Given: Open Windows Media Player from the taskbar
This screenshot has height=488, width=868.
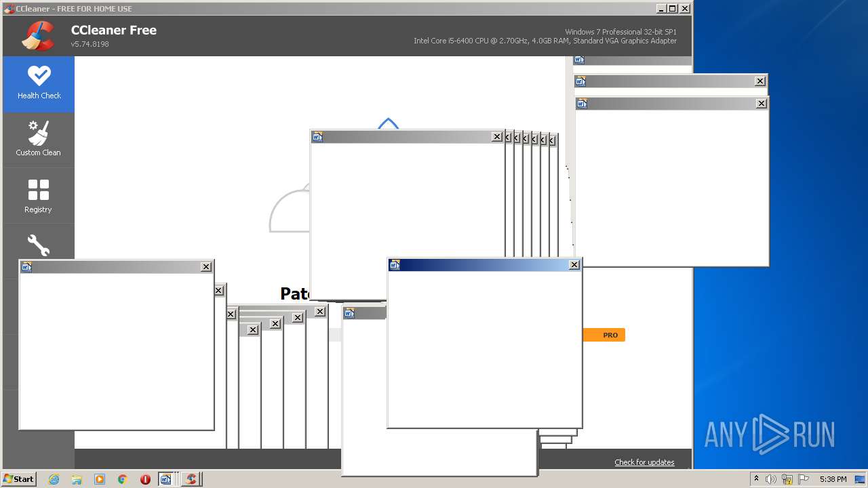Looking at the screenshot, I should pyautogui.click(x=100, y=479).
